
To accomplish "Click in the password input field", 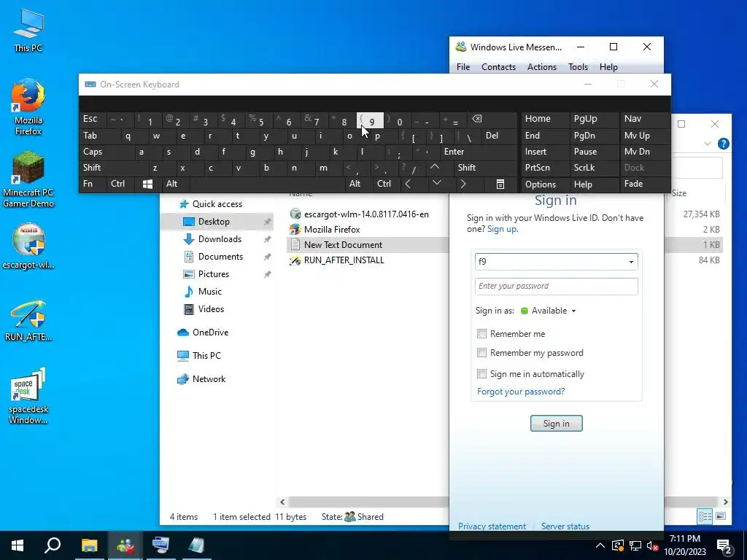I will [556, 286].
